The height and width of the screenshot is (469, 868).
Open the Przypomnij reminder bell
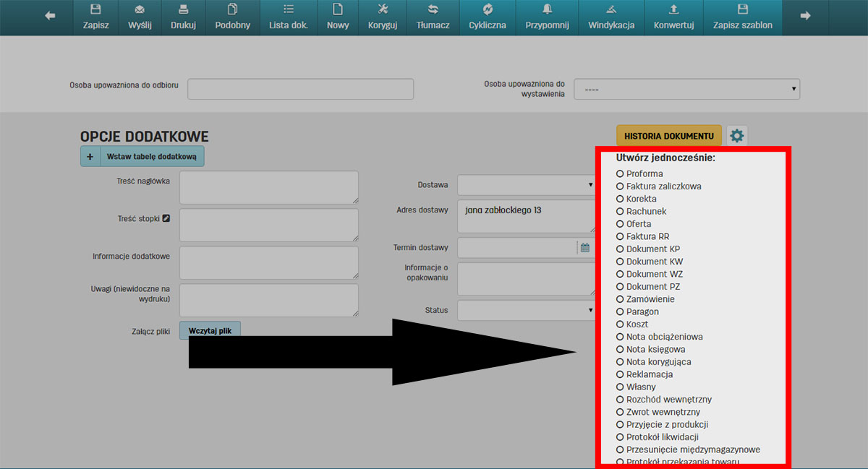pos(548,10)
